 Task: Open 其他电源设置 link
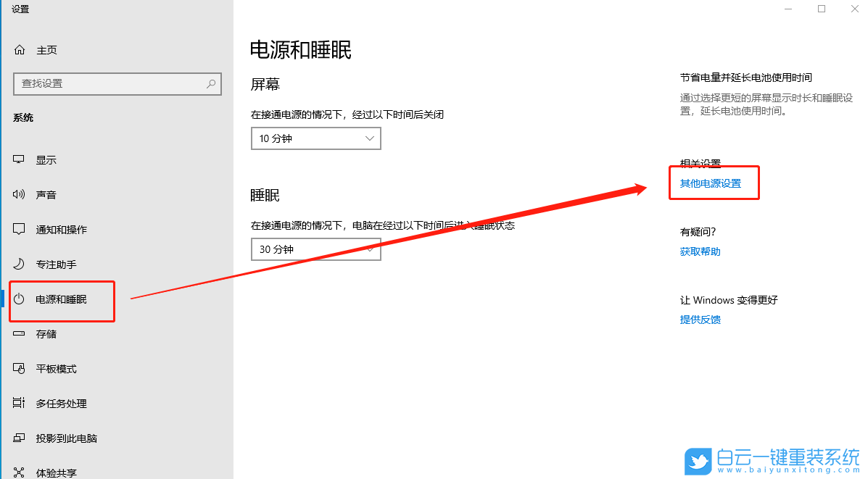click(710, 183)
